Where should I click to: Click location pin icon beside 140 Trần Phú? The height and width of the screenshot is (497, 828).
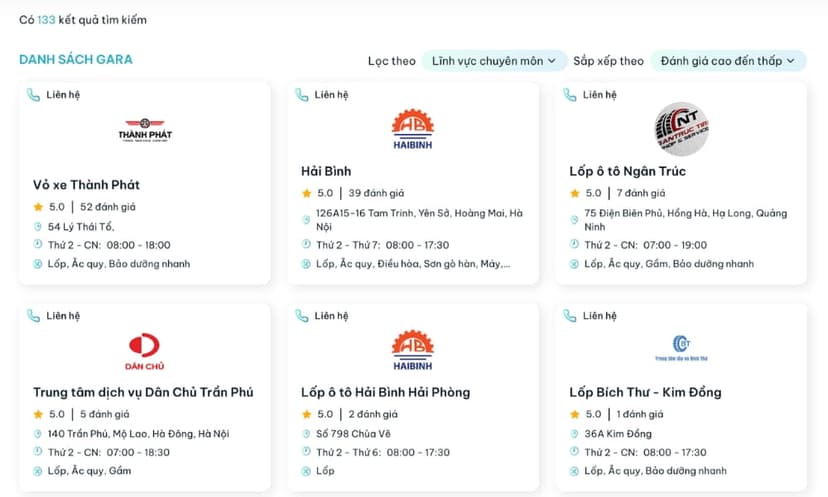37,434
